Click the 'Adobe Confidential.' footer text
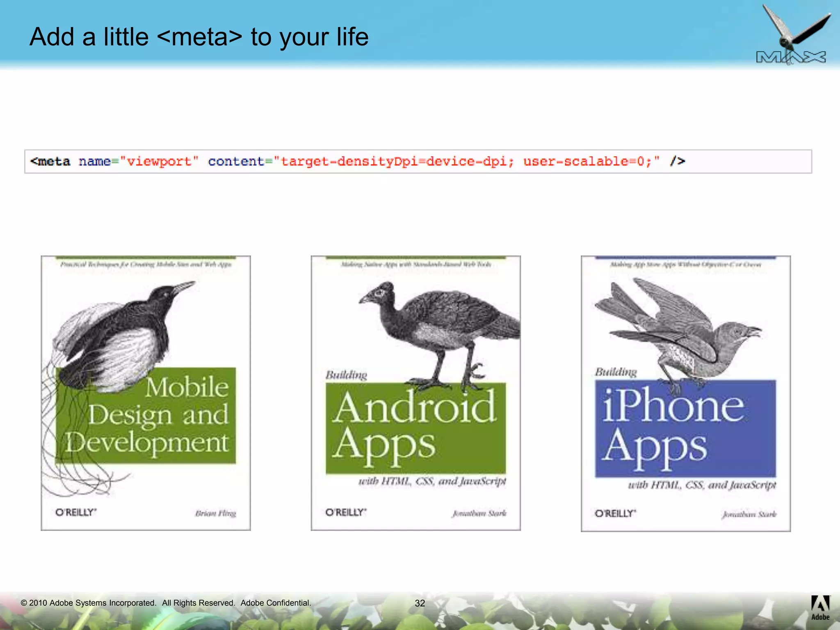The width and height of the screenshot is (840, 630). tap(276, 603)
